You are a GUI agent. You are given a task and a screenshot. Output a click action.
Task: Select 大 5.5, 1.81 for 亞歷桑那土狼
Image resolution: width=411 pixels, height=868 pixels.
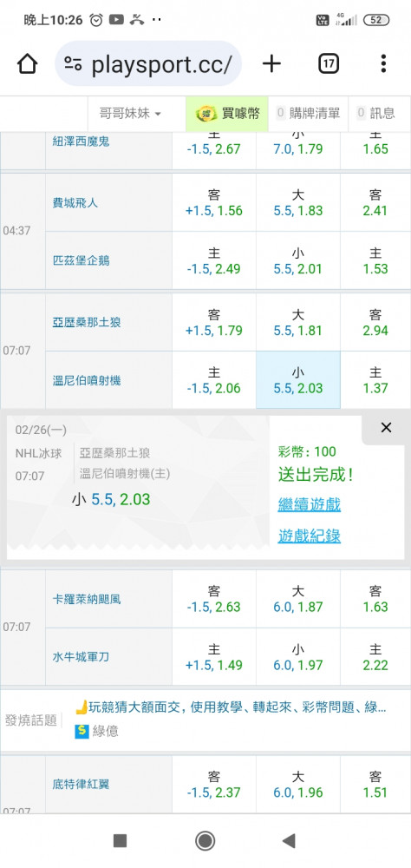click(298, 322)
